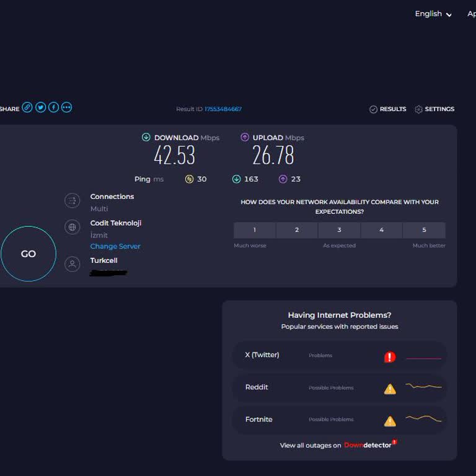
Task: Open the Fortnite outage row
Action: (340, 420)
